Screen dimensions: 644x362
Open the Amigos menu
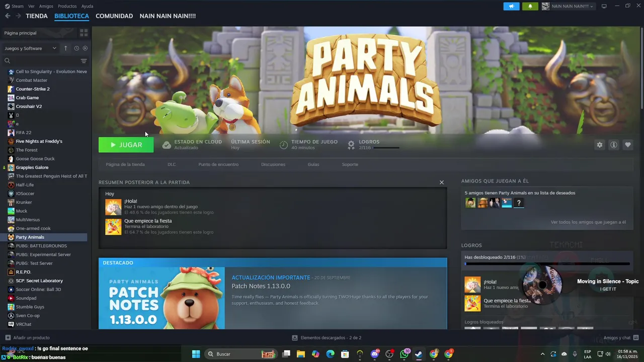click(46, 6)
